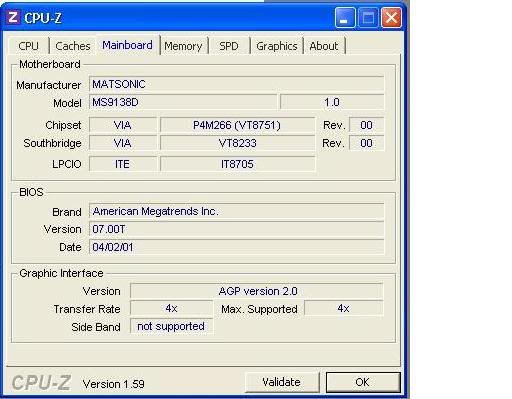Click the southbridge vendor VIA field

(x=122, y=143)
